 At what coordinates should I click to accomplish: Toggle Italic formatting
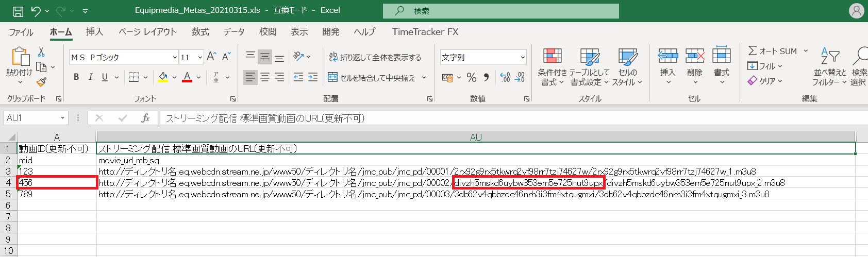[90, 77]
